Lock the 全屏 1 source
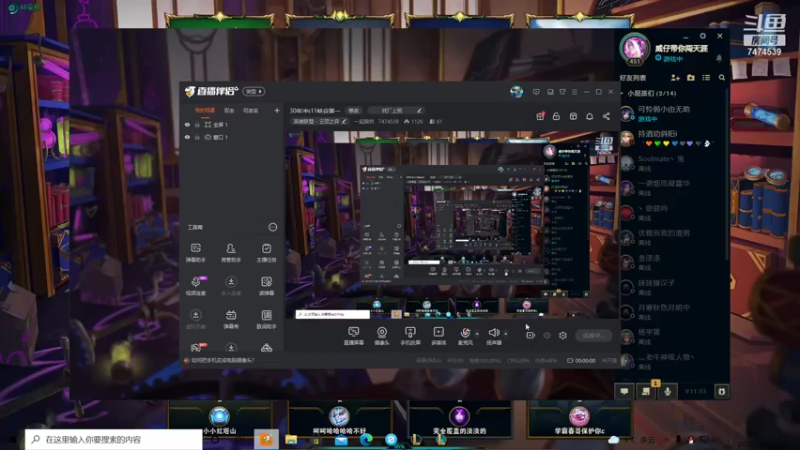The image size is (800, 450). pos(197,124)
